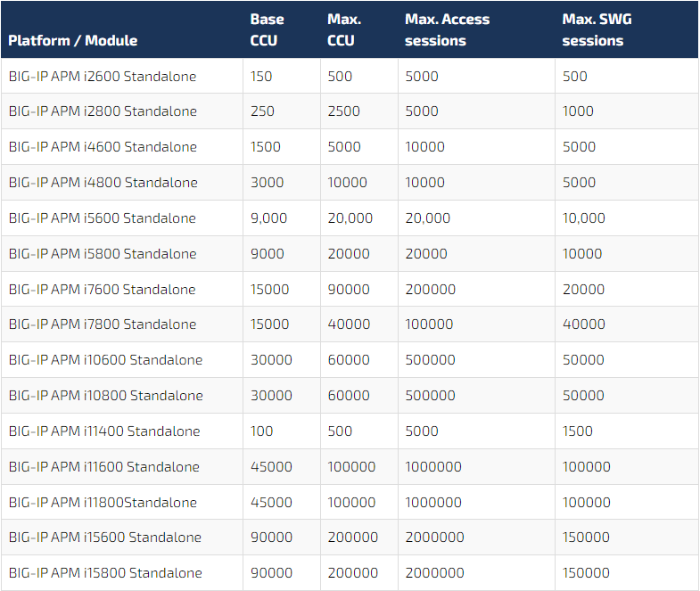
Task: Click Max. CCU 5000 for i4600
Action: tap(344, 147)
